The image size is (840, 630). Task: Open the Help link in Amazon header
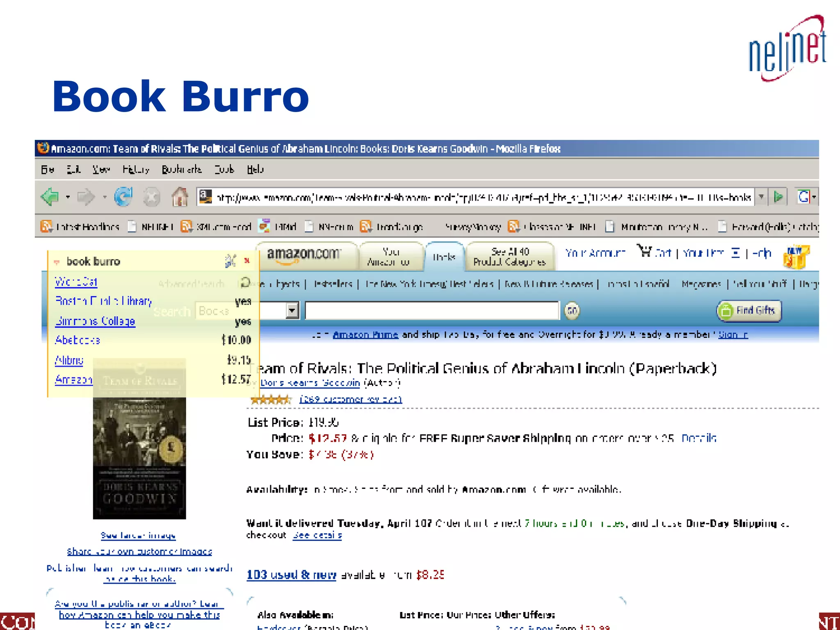762,253
